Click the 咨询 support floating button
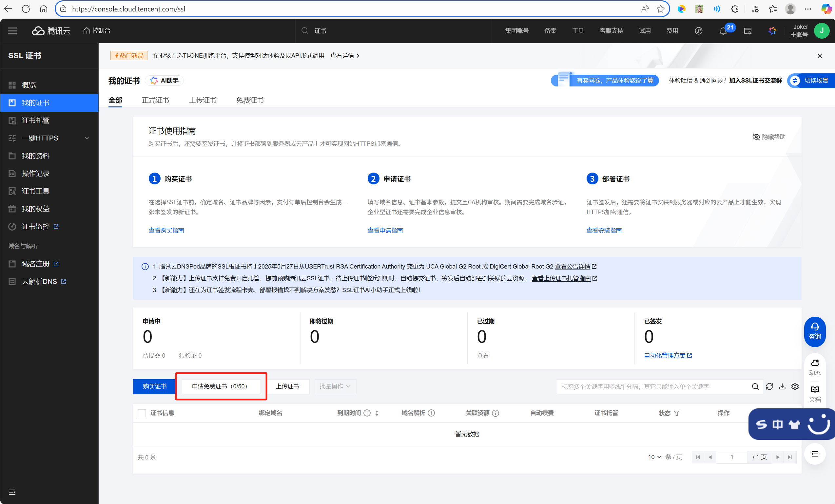 (x=815, y=332)
